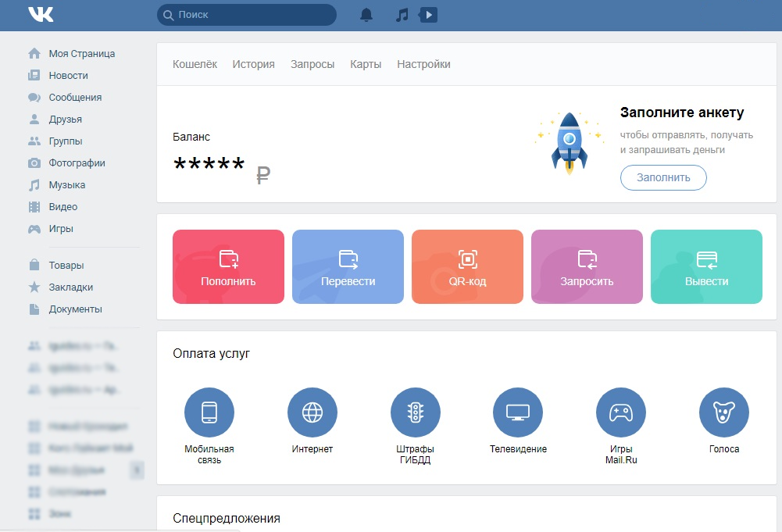Click the VK logo in the header

click(41, 15)
